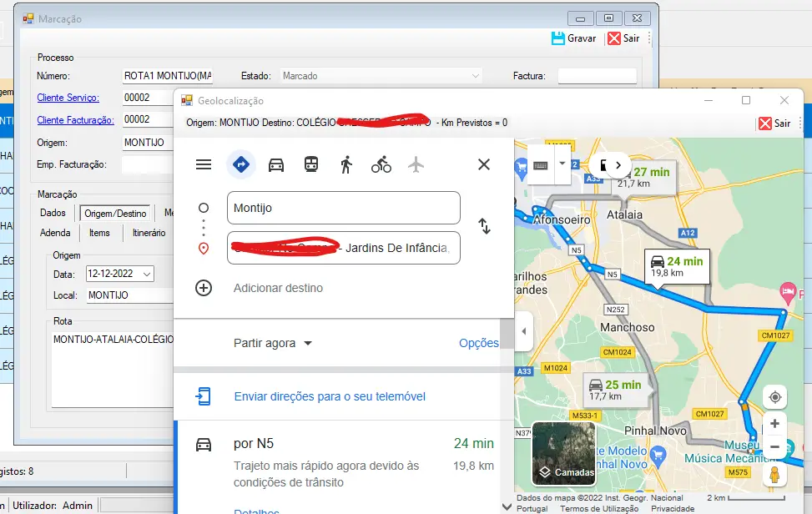
Task: Click the Gravar save button
Action: click(x=574, y=38)
